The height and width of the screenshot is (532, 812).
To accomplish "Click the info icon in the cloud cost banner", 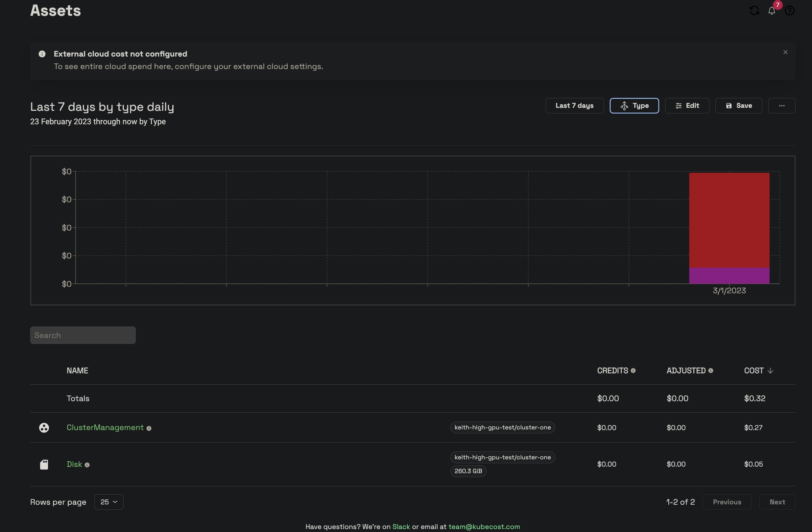I will 42,54.
